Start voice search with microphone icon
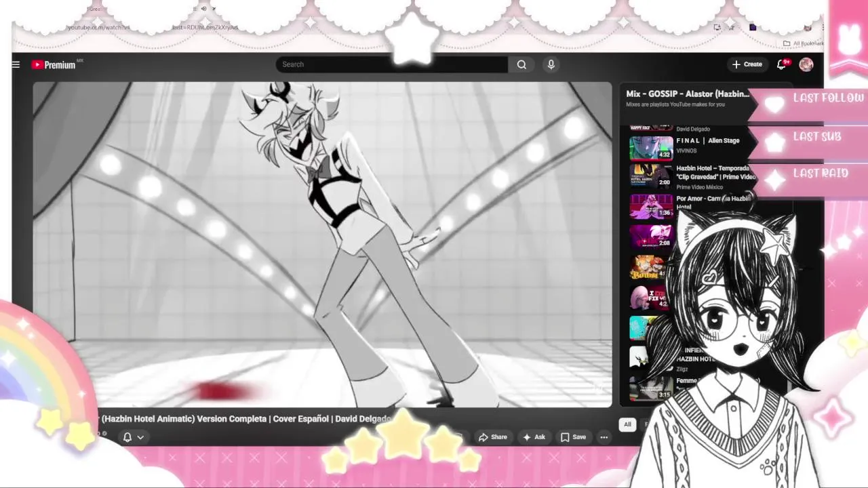Image resolution: width=868 pixels, height=488 pixels. point(551,64)
